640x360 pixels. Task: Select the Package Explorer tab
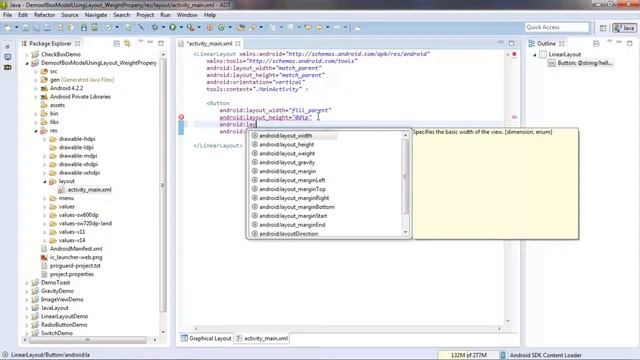pos(50,43)
